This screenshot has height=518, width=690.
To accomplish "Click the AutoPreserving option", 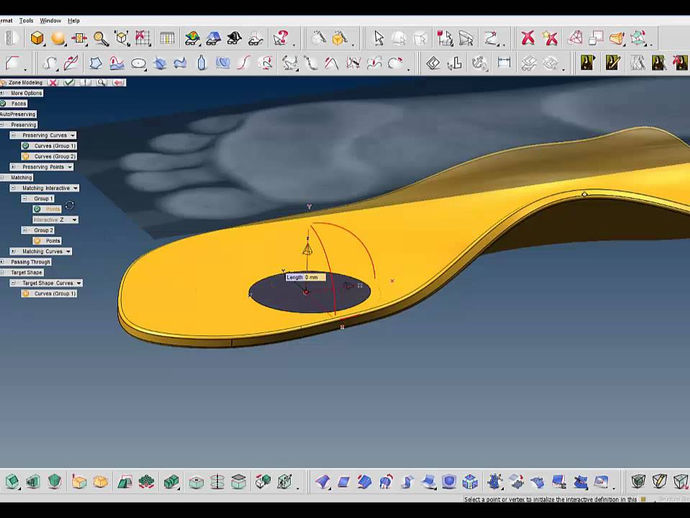I will (18, 114).
